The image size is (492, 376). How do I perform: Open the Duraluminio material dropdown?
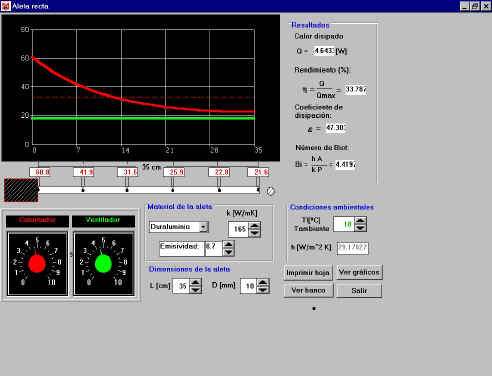[203, 227]
